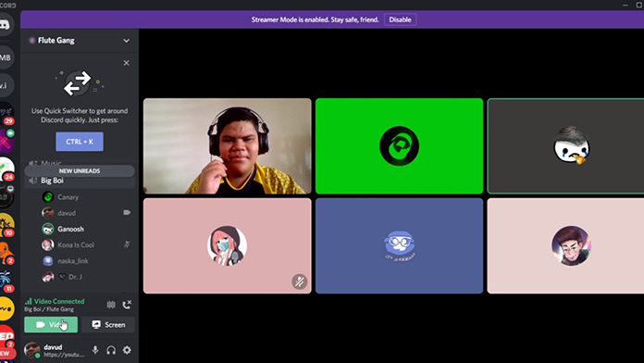
Task: Open the MB server icon
Action: (5, 57)
